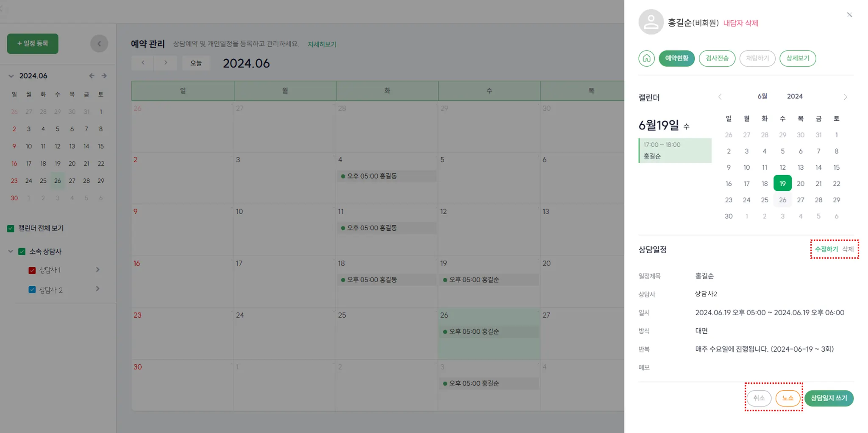Close the client detail side panel
The width and height of the screenshot is (868, 433).
(849, 15)
